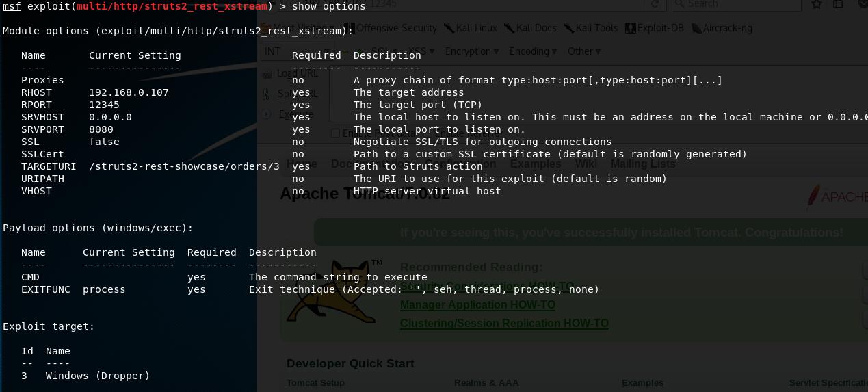
Task: Open the Mailing Lists tab on Tomcat page
Action: [643, 164]
